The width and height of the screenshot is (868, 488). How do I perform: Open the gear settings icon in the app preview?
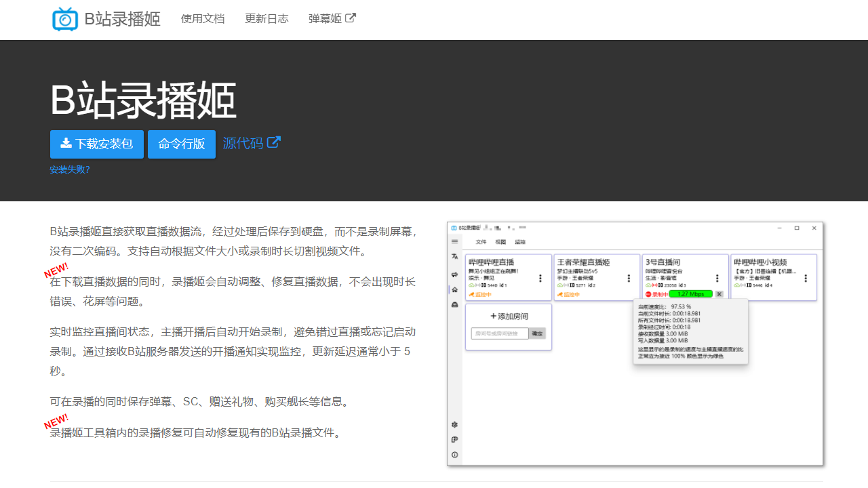455,424
